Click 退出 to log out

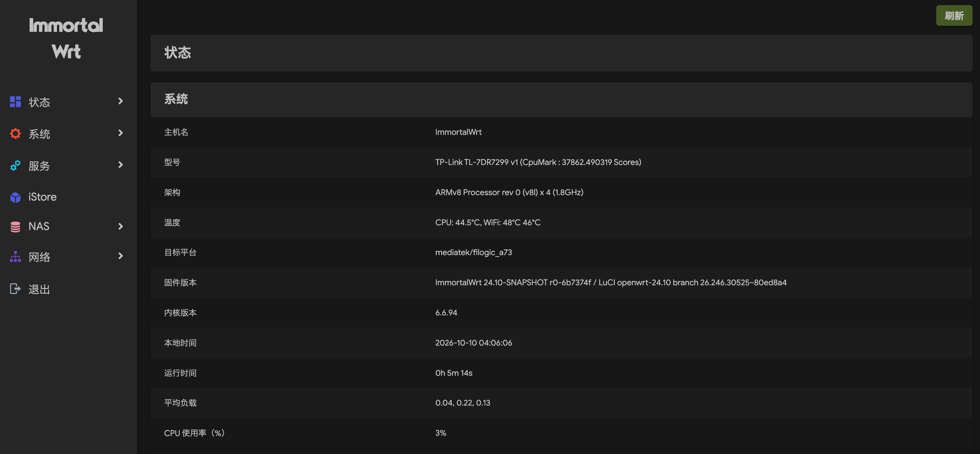pyautogui.click(x=39, y=289)
